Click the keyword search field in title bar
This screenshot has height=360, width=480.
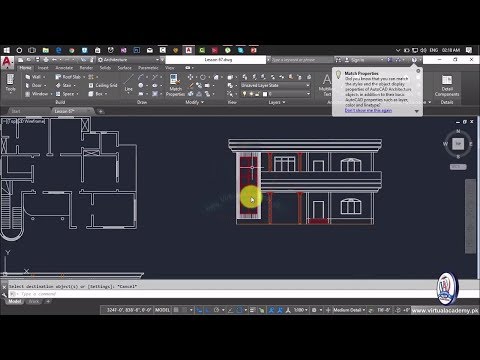pyautogui.click(x=301, y=60)
